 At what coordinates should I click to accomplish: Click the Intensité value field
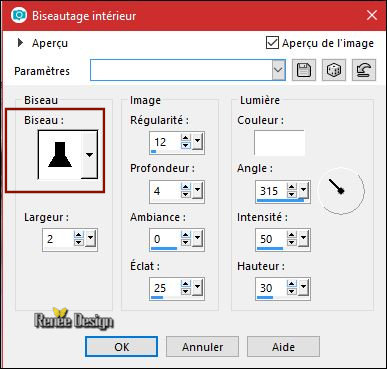pos(271,239)
